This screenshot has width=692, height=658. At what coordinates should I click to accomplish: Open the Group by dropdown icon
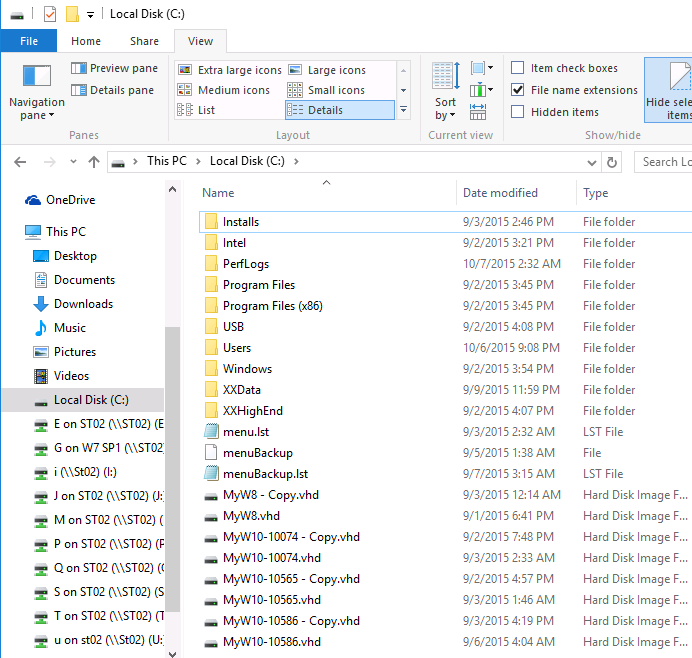481,68
